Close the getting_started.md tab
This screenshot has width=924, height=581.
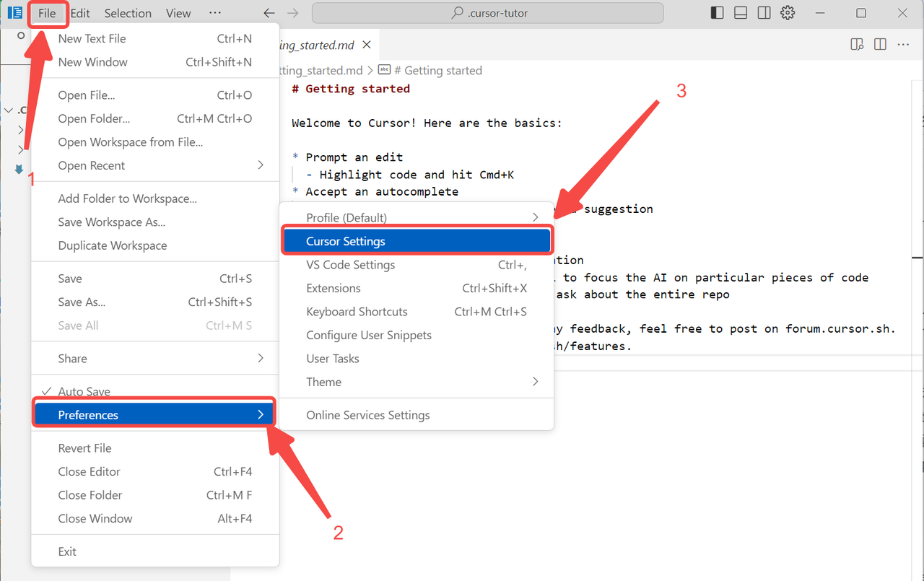(x=367, y=45)
